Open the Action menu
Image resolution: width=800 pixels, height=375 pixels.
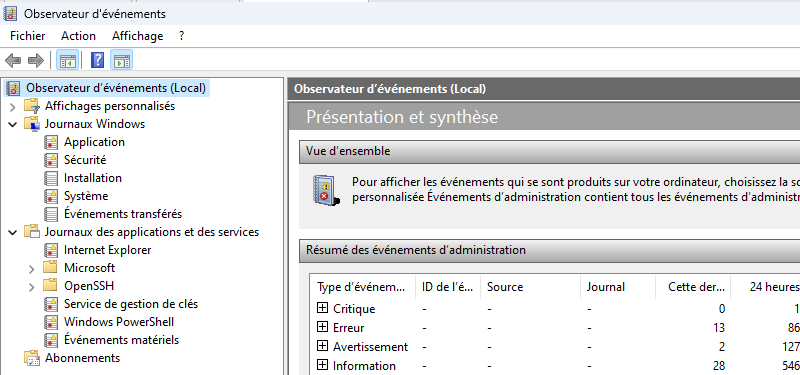78,36
